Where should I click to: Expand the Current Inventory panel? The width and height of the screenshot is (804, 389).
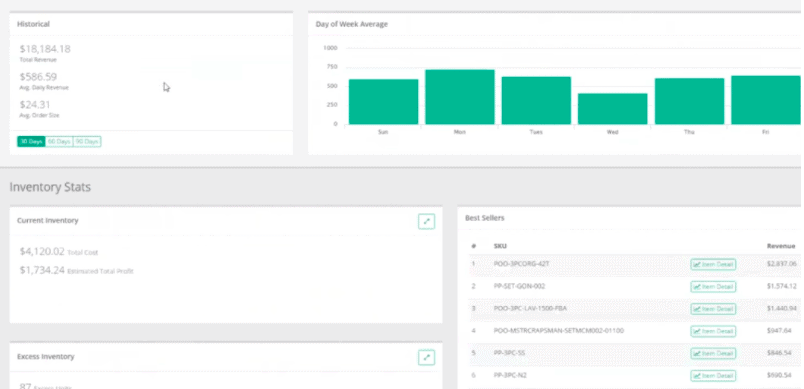[426, 221]
